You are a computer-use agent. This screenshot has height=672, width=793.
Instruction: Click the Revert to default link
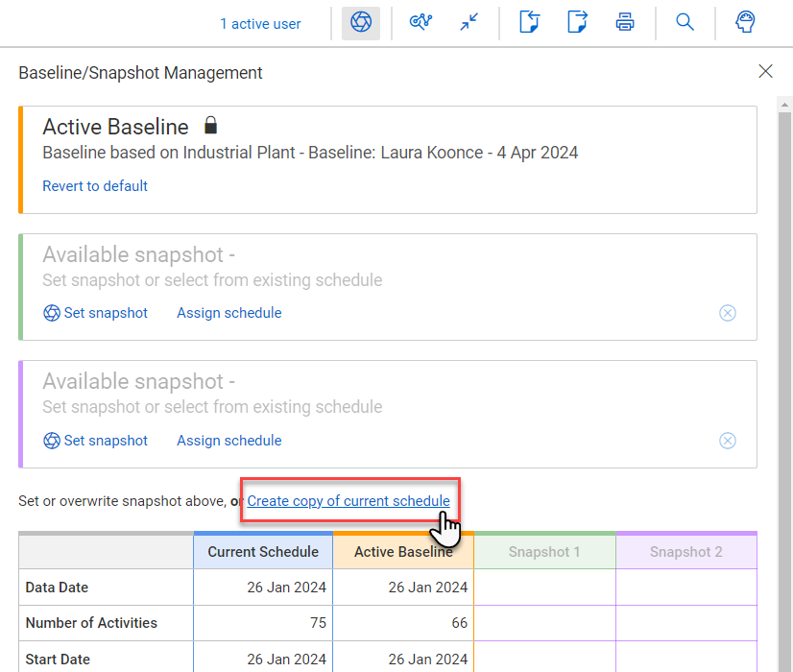tap(95, 186)
